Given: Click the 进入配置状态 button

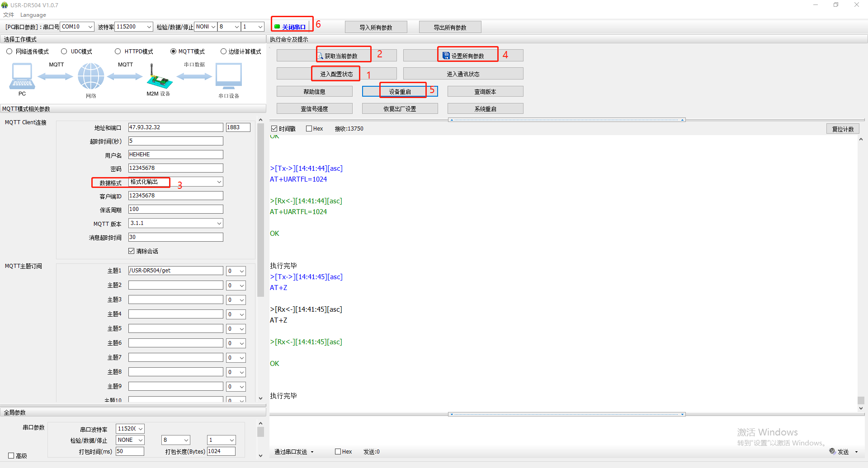Looking at the screenshot, I should (x=336, y=74).
